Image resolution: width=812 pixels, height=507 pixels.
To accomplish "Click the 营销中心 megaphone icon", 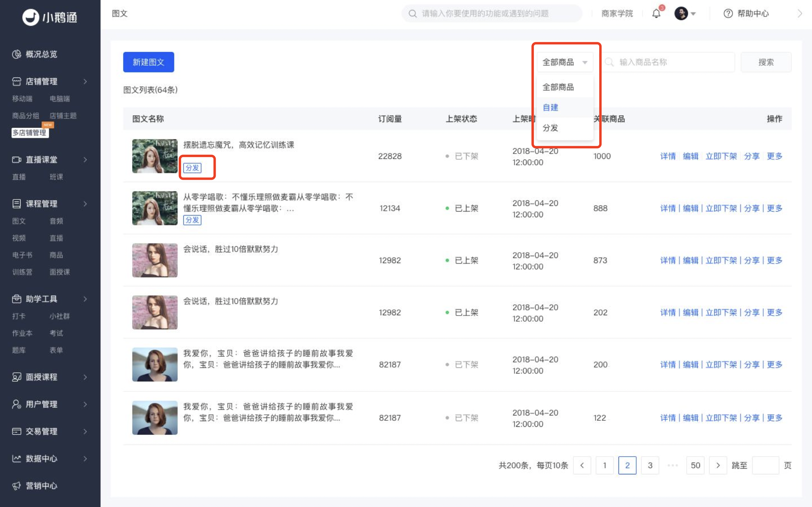I will click(x=17, y=486).
